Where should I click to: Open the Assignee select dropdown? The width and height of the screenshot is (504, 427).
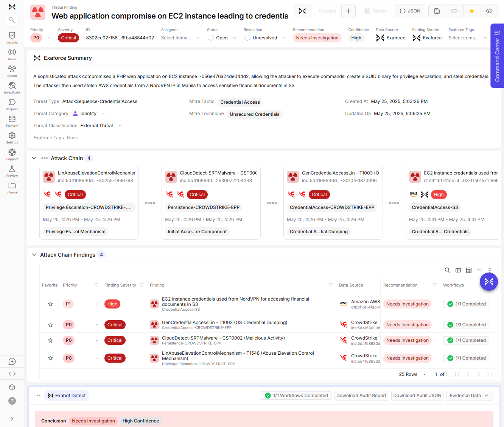[180, 38]
